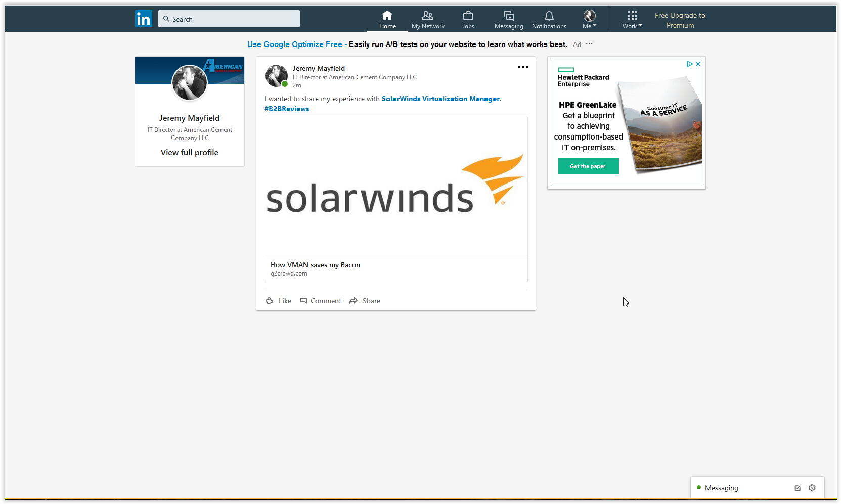Image resolution: width=841 pixels, height=504 pixels.
Task: Open the post options three-dot menu
Action: point(523,67)
